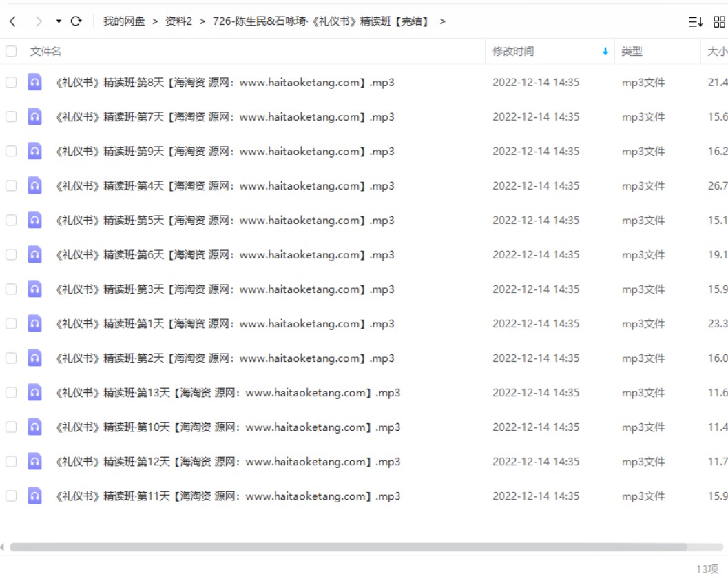Click the audio icon of 第11天 file
The width and height of the screenshot is (728, 581).
click(35, 496)
